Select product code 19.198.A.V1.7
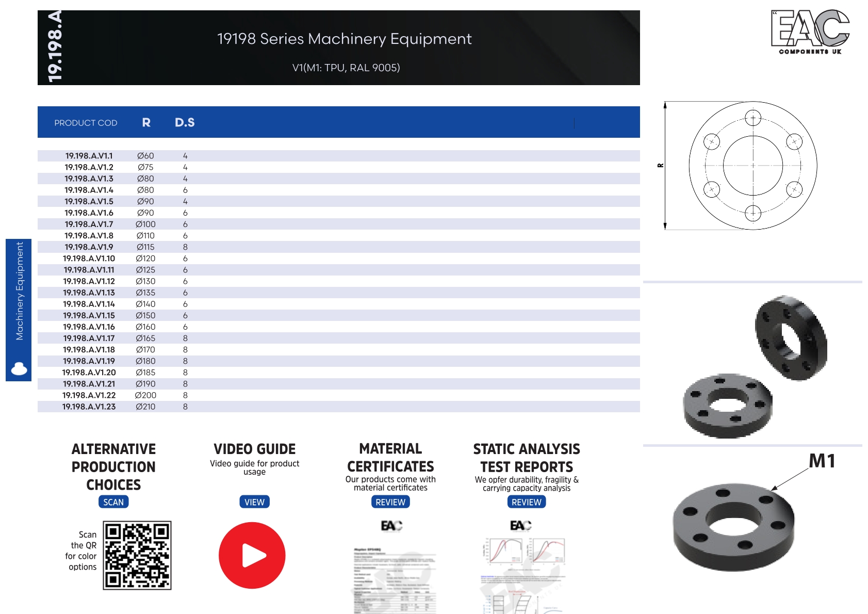This screenshot has height=614, width=868. point(89,224)
